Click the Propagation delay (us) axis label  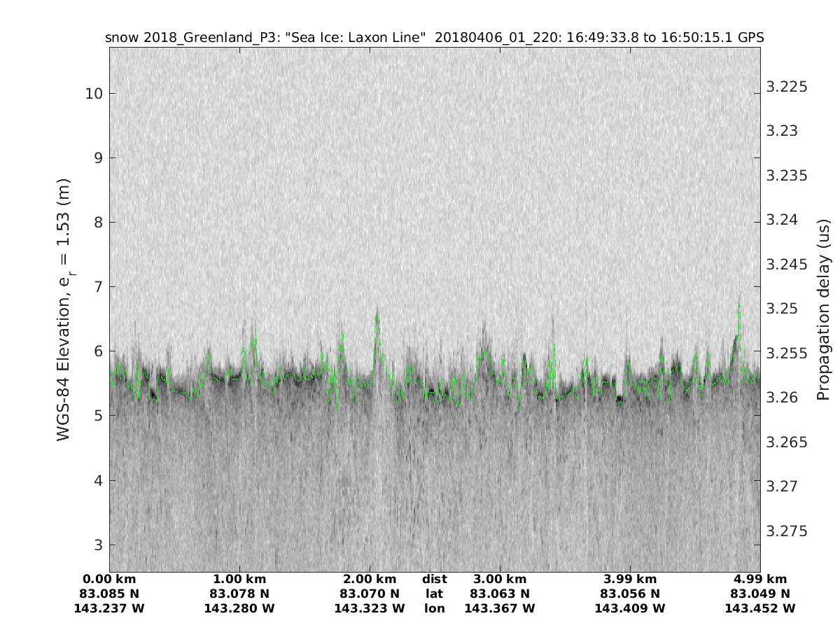click(823, 309)
